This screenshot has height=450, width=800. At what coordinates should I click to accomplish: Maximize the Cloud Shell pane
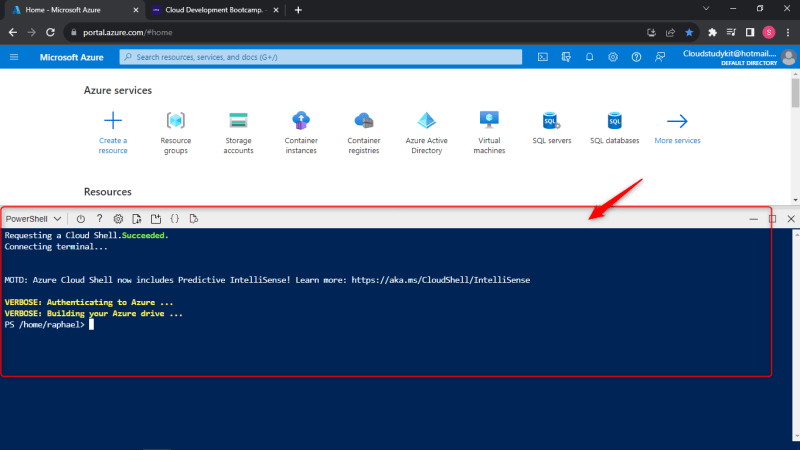click(x=772, y=219)
